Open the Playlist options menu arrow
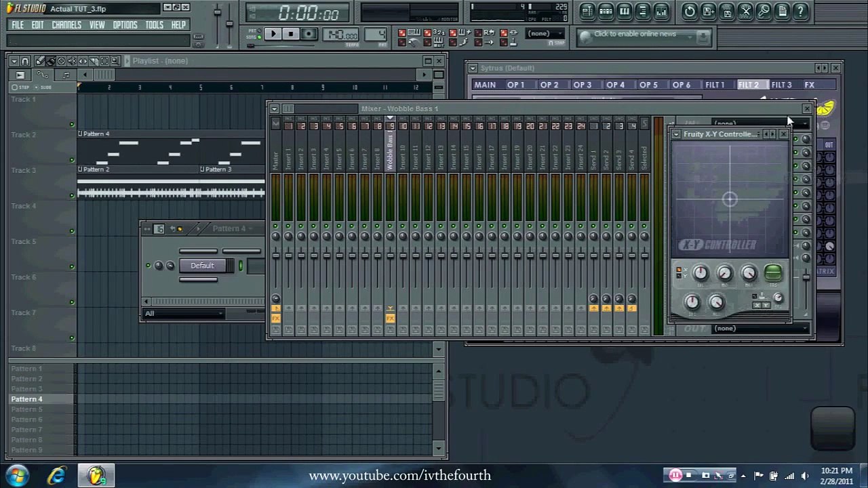The image size is (868, 488). 14,61
